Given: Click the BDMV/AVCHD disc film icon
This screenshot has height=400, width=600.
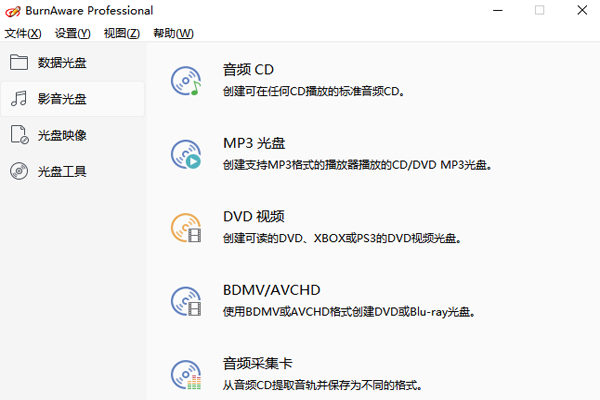Looking at the screenshot, I should (186, 301).
